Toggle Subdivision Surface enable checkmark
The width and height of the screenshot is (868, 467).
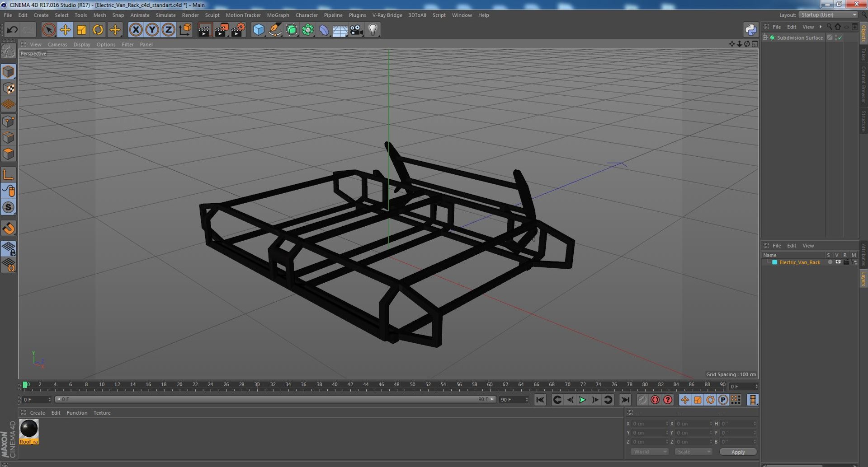click(840, 38)
